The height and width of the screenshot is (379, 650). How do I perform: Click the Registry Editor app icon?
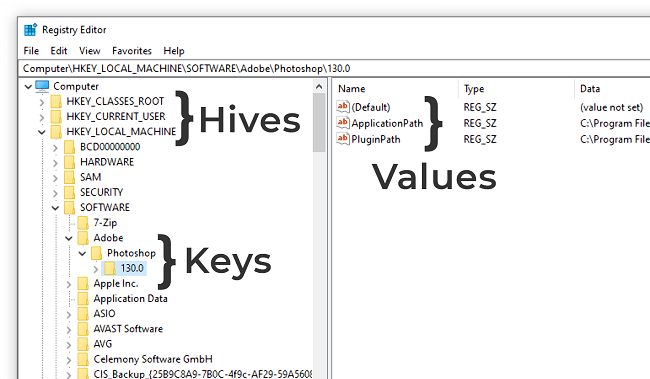tap(30, 30)
